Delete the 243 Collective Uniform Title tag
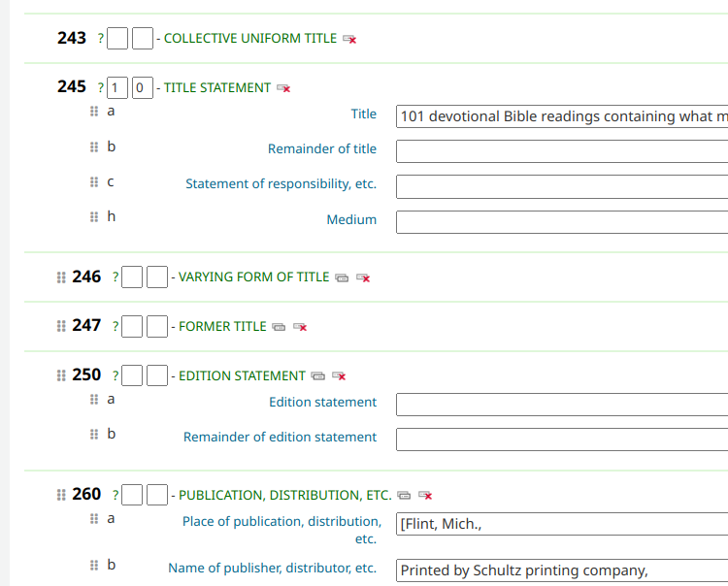This screenshot has width=728, height=586. point(349,39)
